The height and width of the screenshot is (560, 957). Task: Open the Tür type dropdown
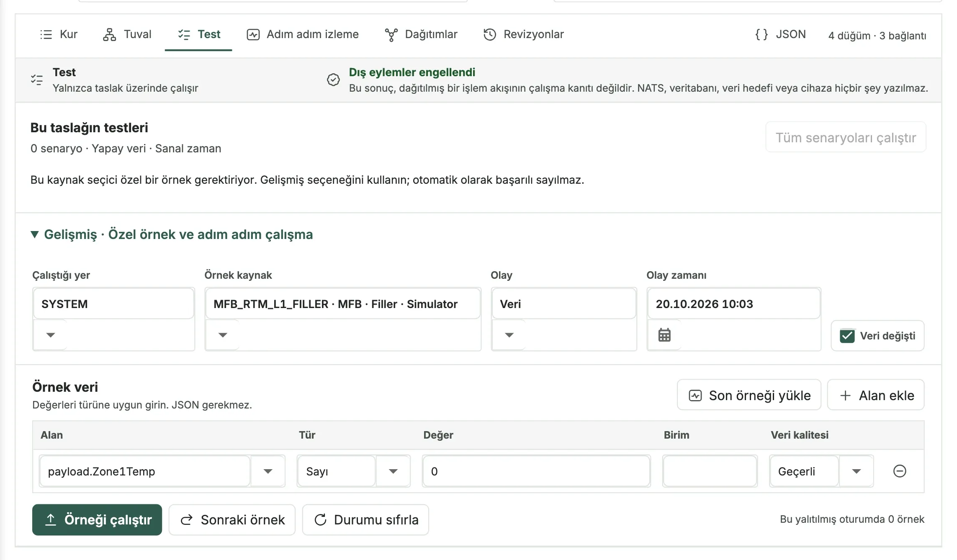coord(393,471)
